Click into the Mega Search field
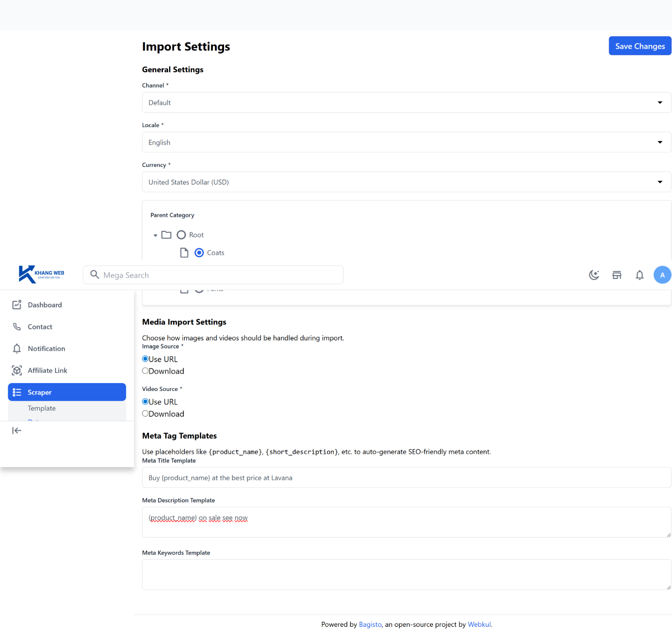The image size is (672, 633). pos(218,275)
